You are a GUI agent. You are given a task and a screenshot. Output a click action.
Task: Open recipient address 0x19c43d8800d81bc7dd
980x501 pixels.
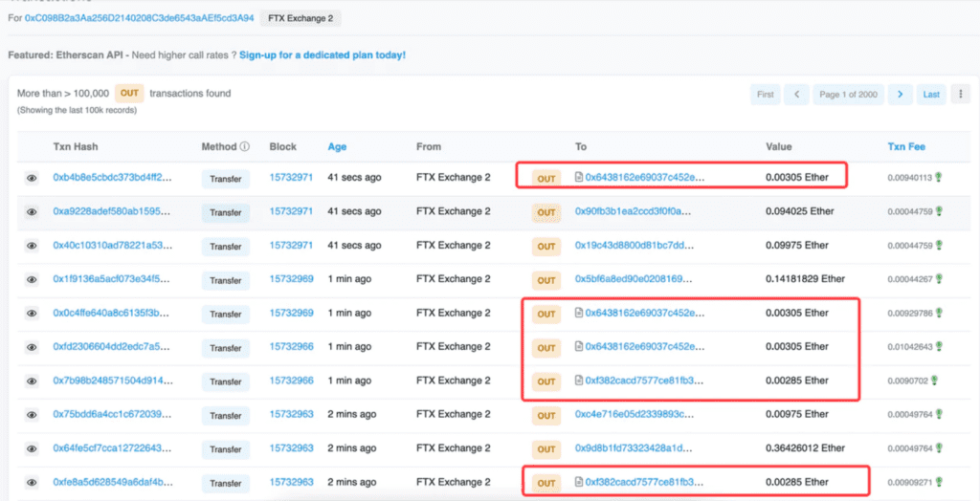[634, 245]
